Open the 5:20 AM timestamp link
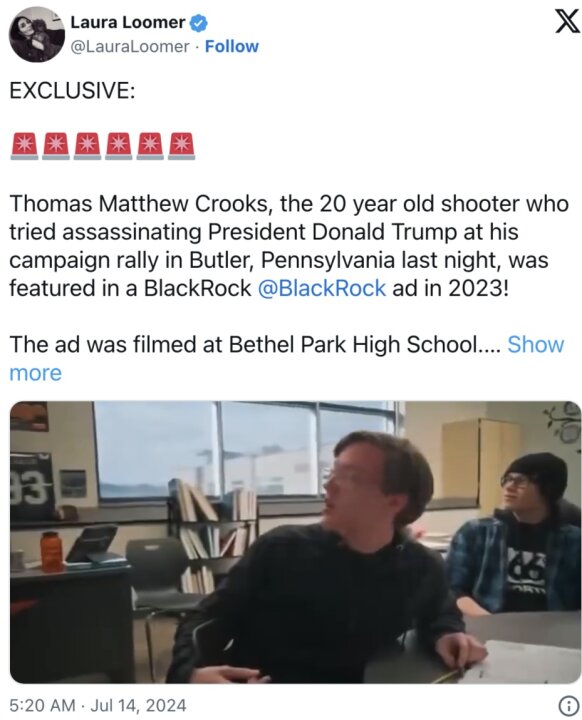Image resolution: width=582 pixels, height=720 pixels. tap(42, 705)
